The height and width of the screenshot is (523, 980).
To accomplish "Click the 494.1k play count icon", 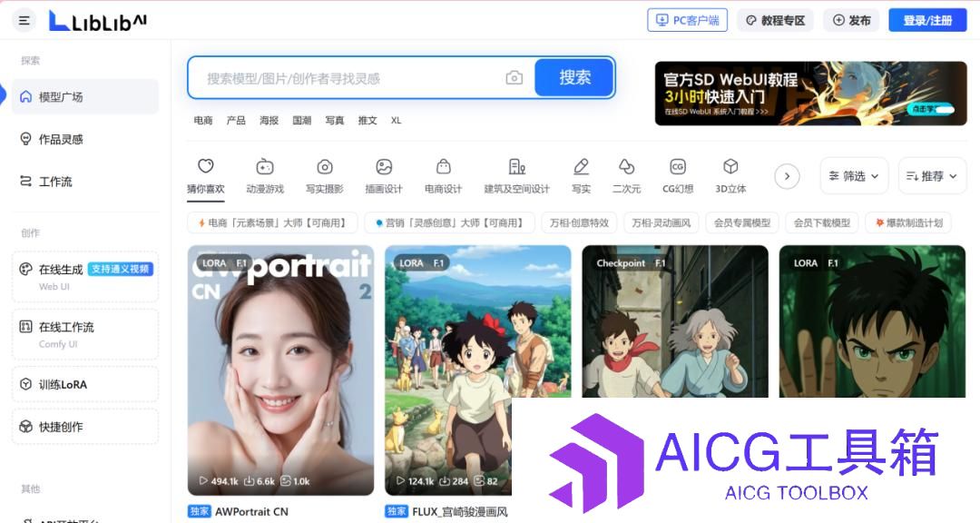I will [x=203, y=481].
